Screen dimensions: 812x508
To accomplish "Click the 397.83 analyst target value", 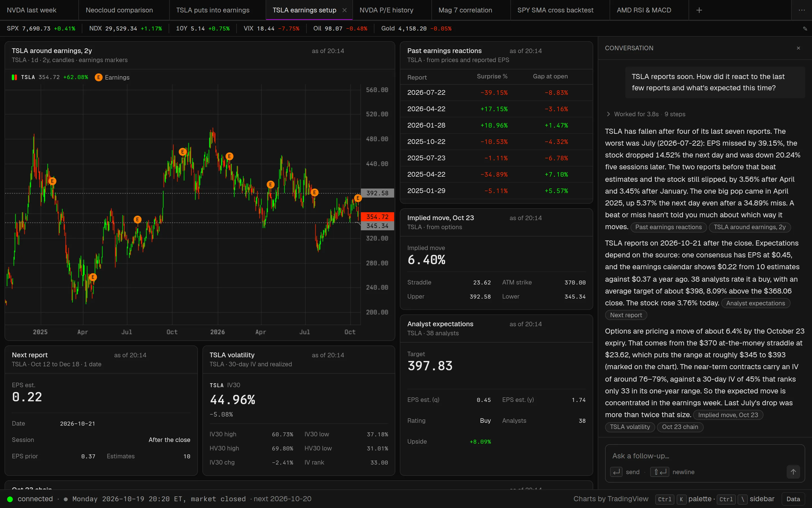I will 430,366.
